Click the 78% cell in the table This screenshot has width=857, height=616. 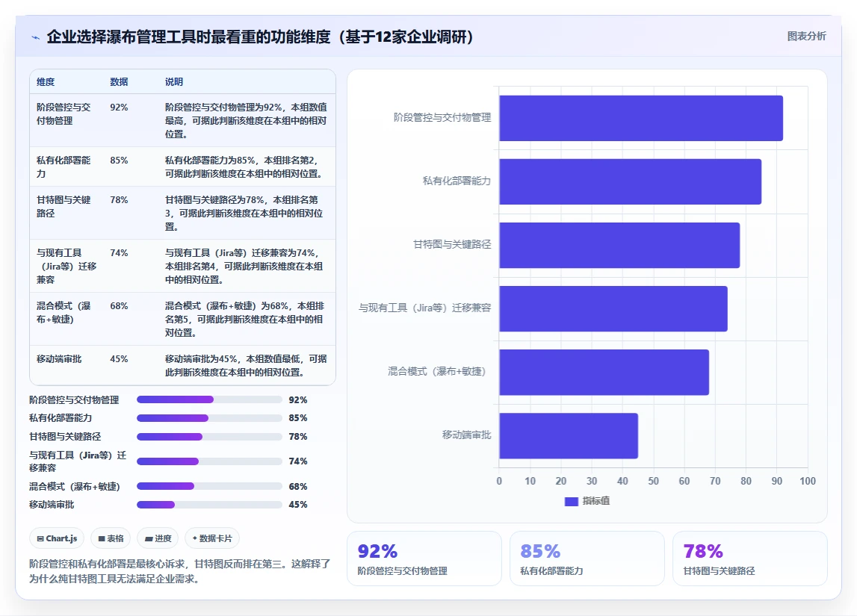pos(119,200)
